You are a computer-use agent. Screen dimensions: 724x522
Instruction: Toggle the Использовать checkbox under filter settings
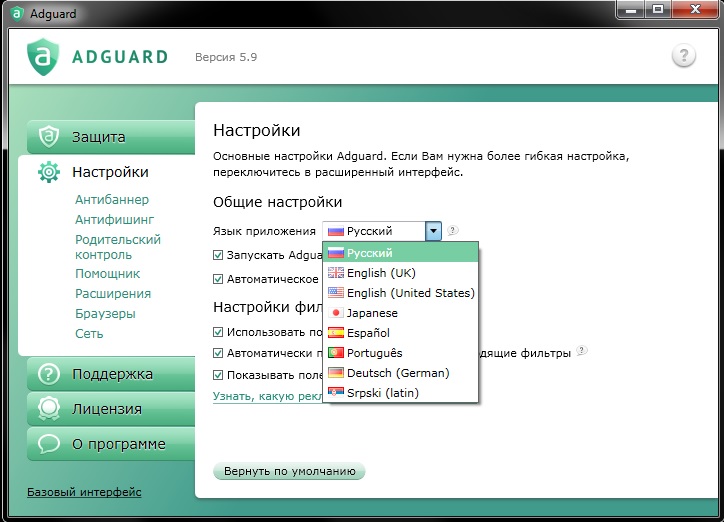click(x=218, y=332)
